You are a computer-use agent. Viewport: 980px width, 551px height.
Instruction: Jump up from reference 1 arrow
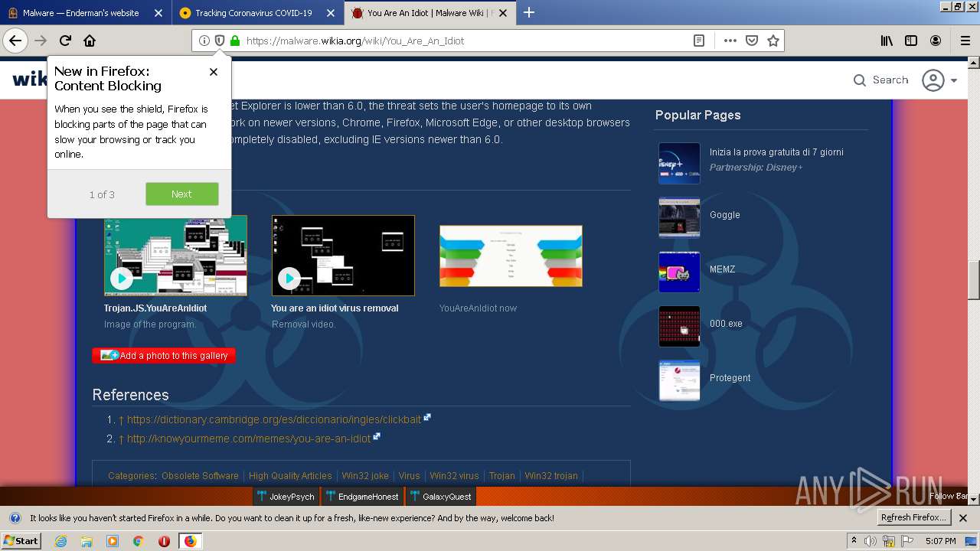[x=121, y=419]
